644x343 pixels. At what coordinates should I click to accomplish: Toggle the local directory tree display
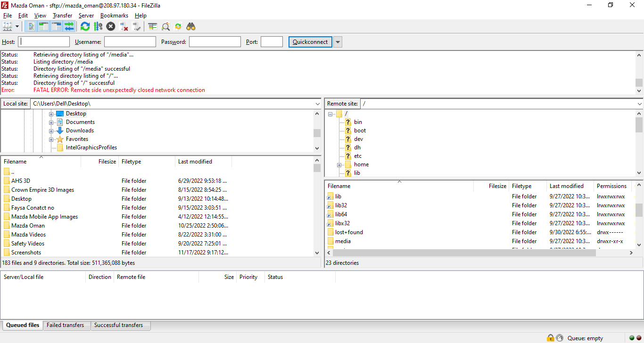tap(44, 26)
